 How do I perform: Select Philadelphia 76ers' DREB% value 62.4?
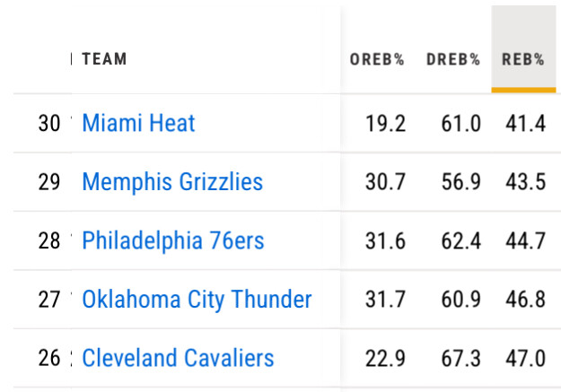coord(461,240)
